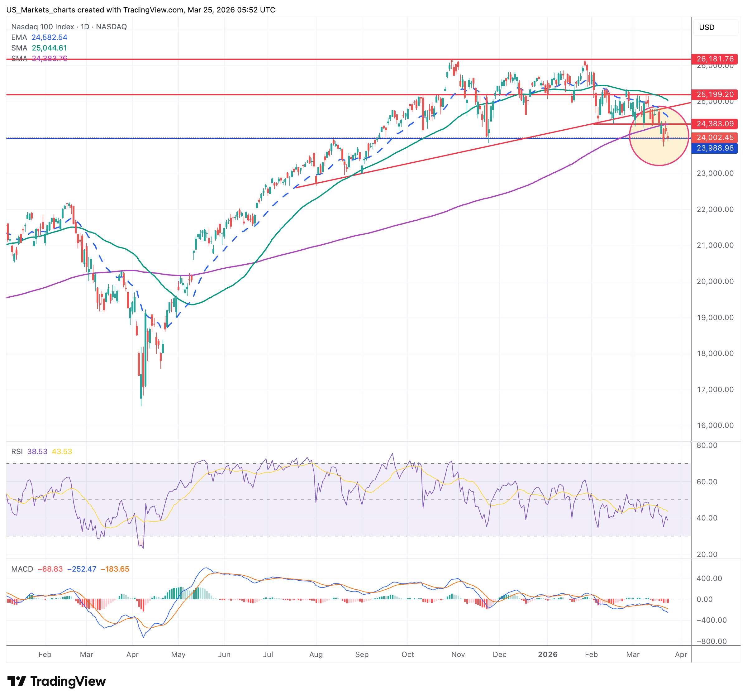Click the MACD −252.47 blue value
This screenshot has width=747, height=700.
pos(82,569)
